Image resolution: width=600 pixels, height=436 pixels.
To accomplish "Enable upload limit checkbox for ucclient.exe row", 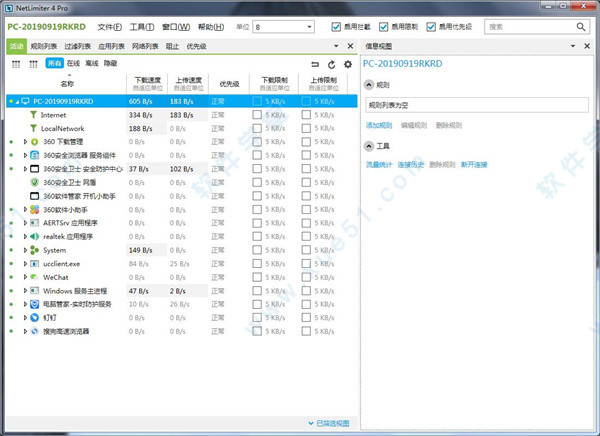I will [306, 264].
